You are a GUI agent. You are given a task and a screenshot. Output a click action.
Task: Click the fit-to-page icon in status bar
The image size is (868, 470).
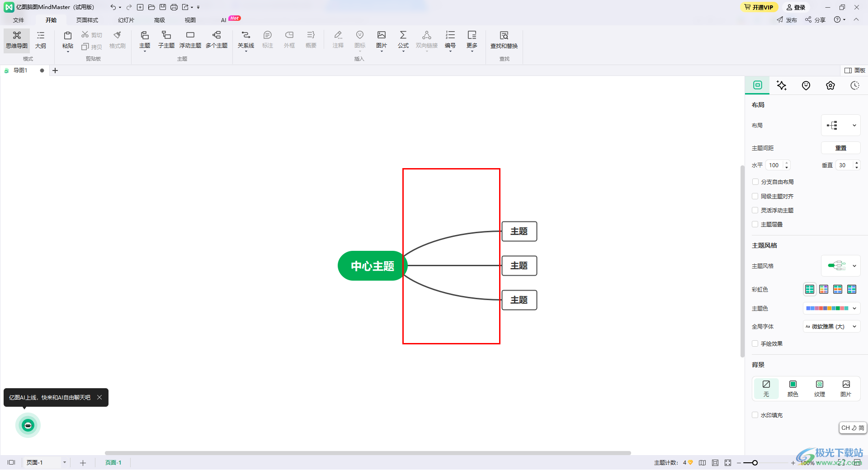pyautogui.click(x=715, y=462)
